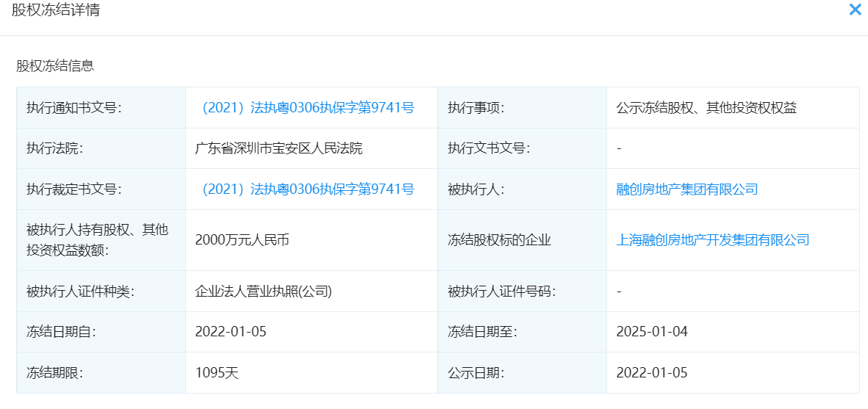
Task: Click the 冻结期限 field label
Action: pyautogui.click(x=54, y=372)
